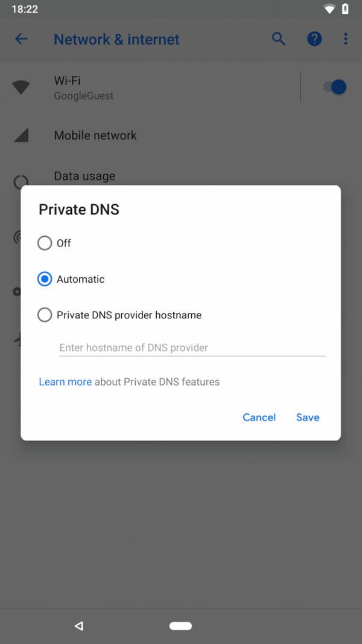The height and width of the screenshot is (644, 362).
Task: Toggle the Wi-Fi switch
Action: pyautogui.click(x=334, y=87)
